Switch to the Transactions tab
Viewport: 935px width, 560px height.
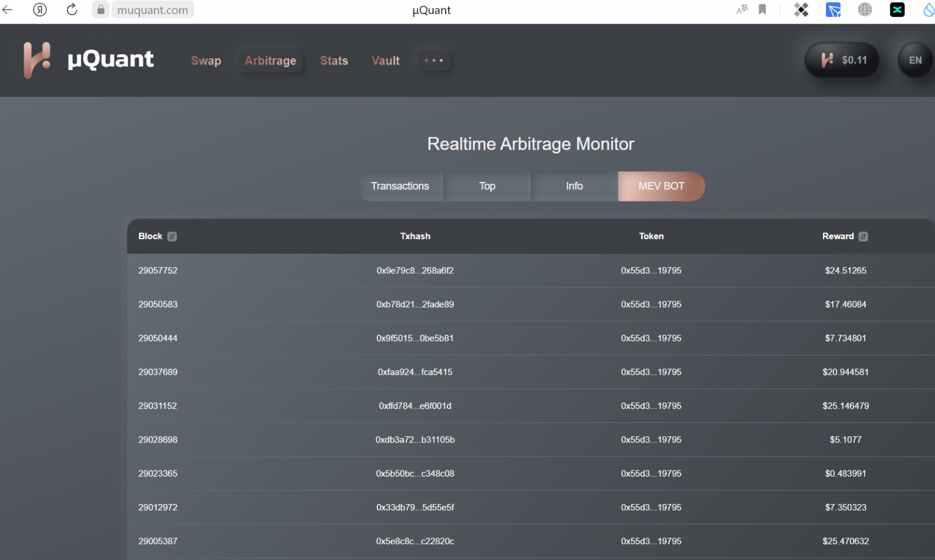tap(400, 186)
